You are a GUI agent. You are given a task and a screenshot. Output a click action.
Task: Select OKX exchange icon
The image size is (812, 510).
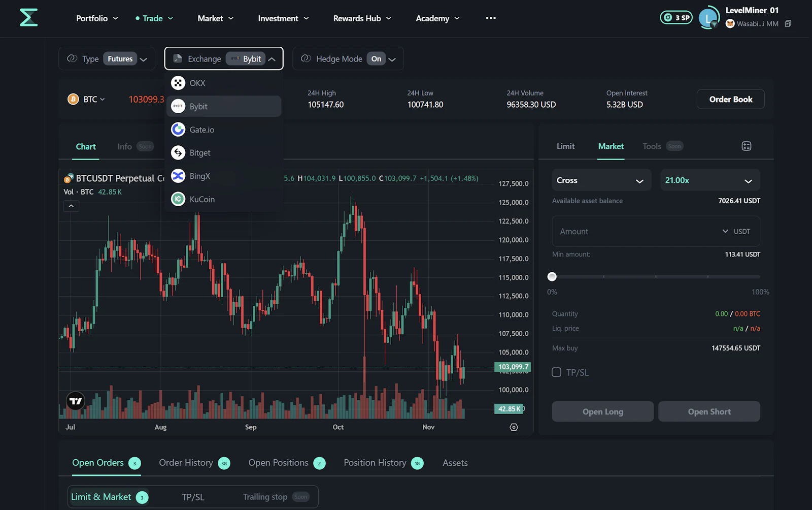(178, 83)
